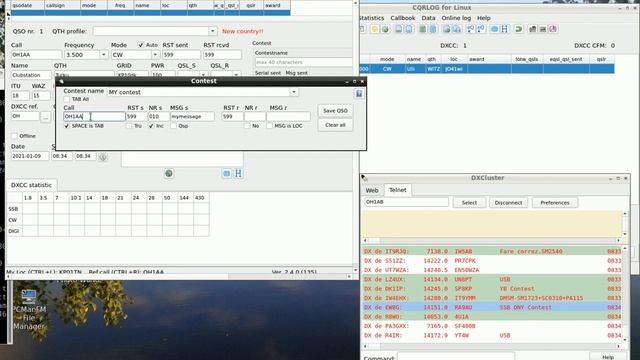Click the pink icon at the toolbar's end

tap(553, 29)
